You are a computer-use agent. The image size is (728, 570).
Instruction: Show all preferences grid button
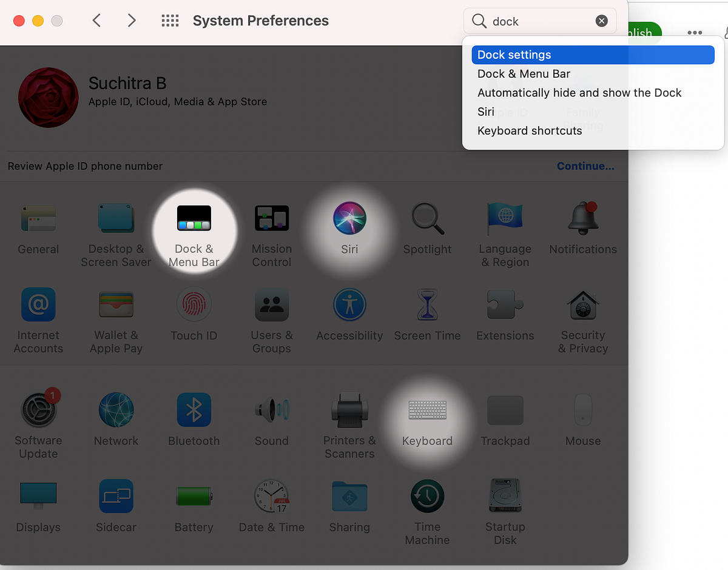[x=170, y=21]
